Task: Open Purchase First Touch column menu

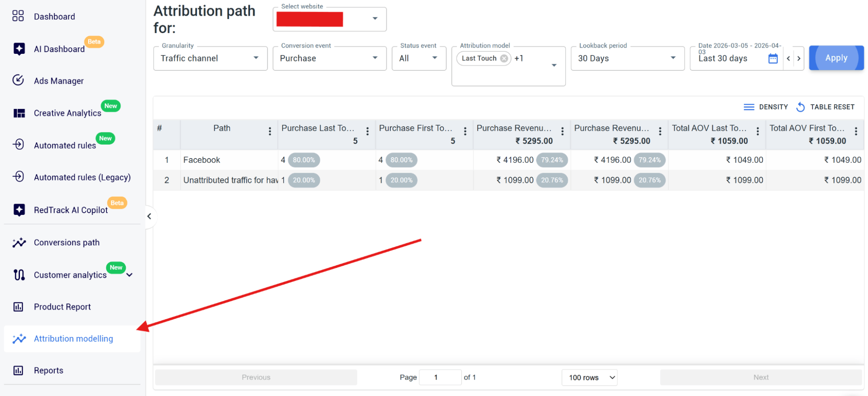Action: point(465,131)
